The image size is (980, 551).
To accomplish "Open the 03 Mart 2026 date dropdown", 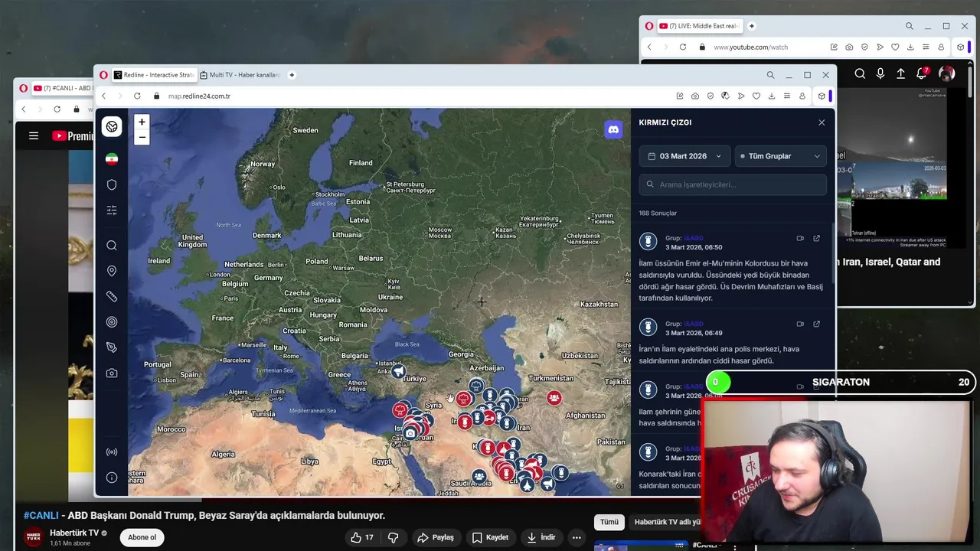I will pyautogui.click(x=684, y=156).
